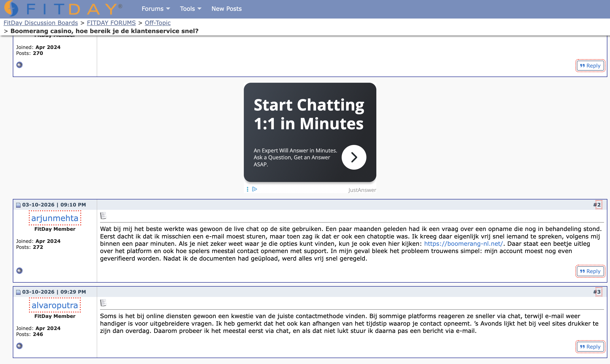Image resolution: width=610 pixels, height=364 pixels.
Task: Go to New Posts
Action: [226, 9]
